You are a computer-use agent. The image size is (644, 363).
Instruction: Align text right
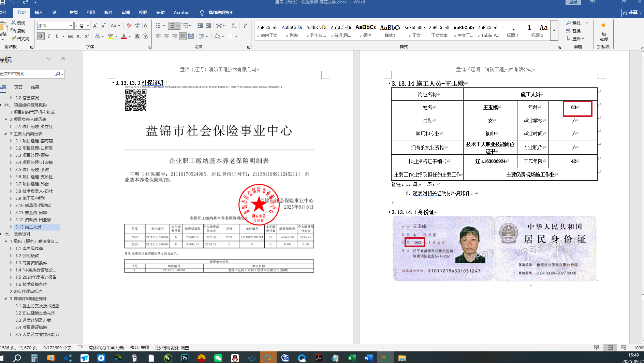pyautogui.click(x=175, y=36)
